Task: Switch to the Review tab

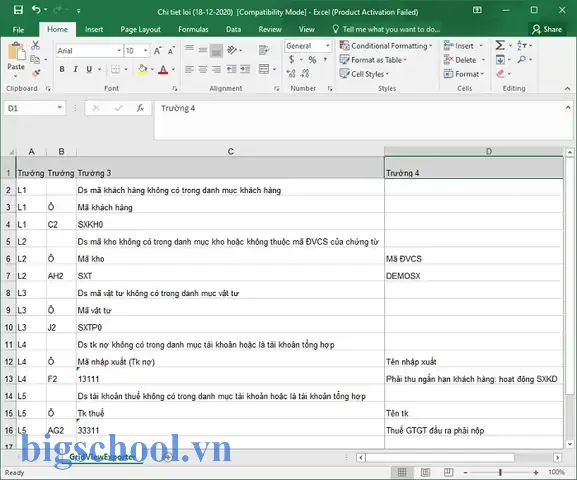Action: click(x=270, y=29)
